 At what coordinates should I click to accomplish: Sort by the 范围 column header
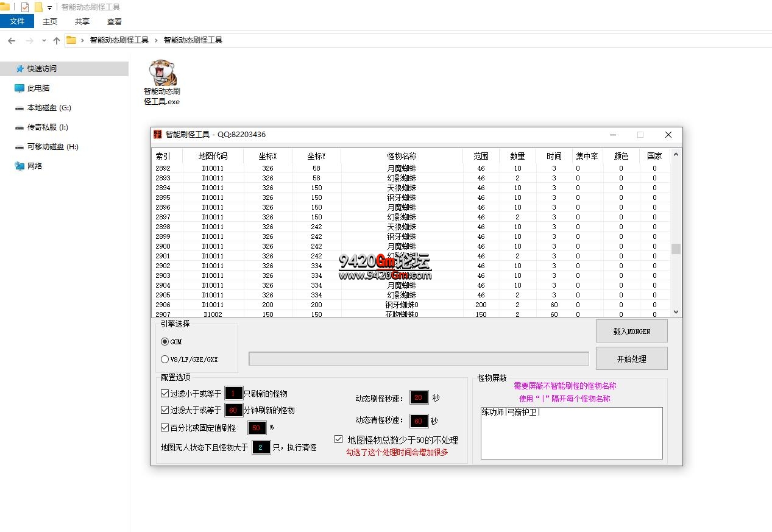[481, 157]
